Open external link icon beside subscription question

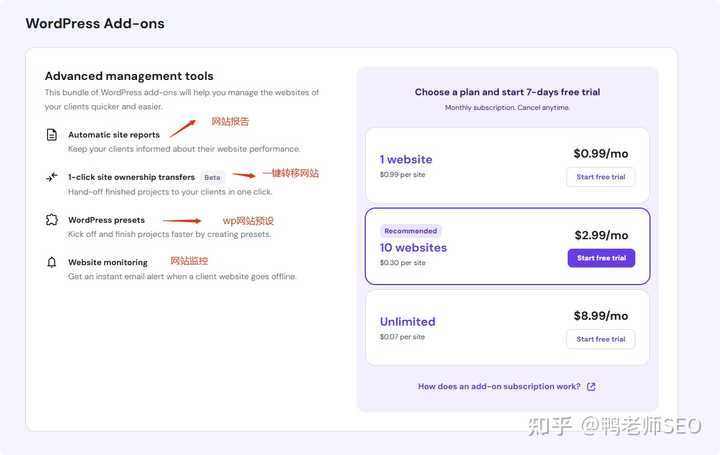coord(591,387)
